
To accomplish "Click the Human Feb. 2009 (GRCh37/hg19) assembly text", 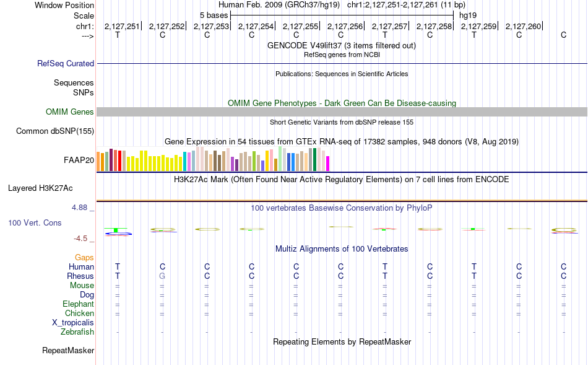I will (279, 5).
